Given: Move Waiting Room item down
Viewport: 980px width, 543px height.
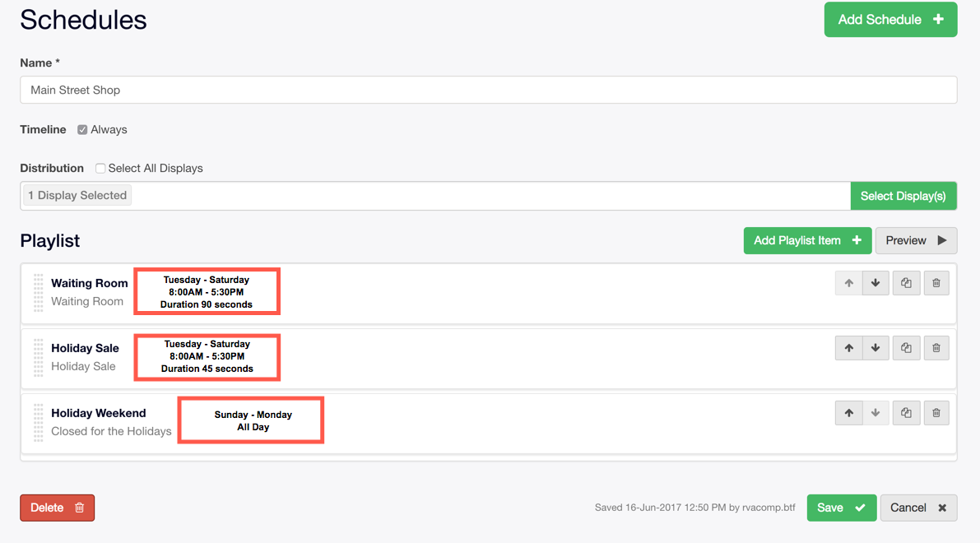Looking at the screenshot, I should coord(875,283).
